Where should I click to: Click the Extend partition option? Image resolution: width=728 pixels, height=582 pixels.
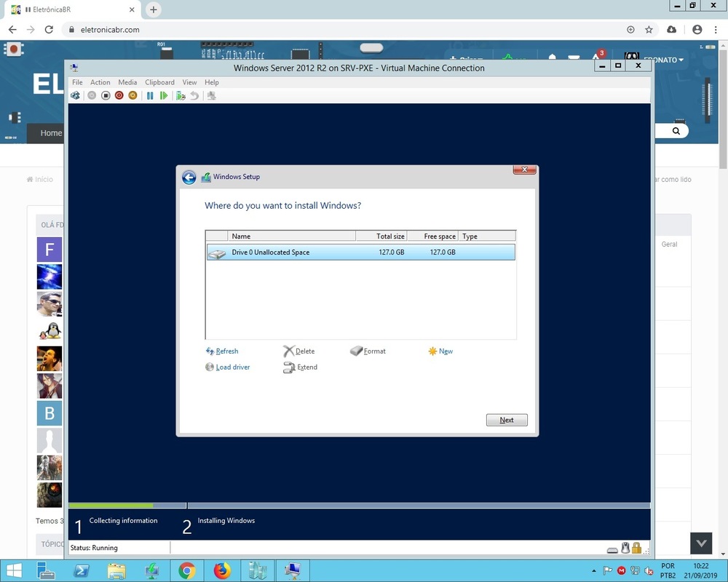pos(301,367)
